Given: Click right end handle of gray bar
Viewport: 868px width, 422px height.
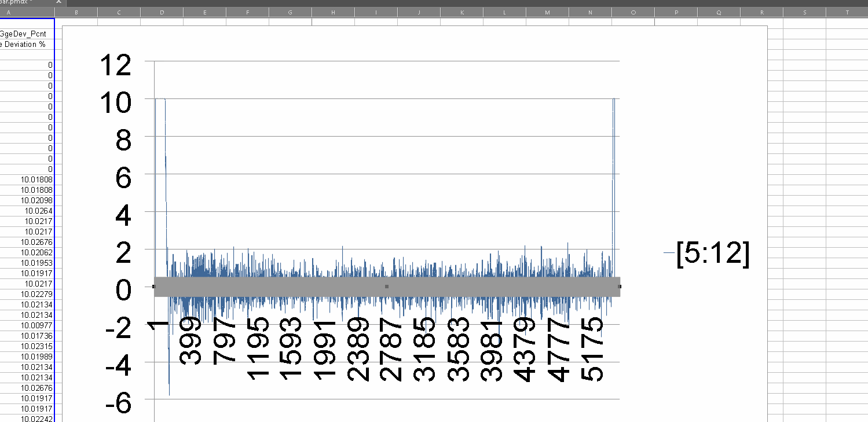Looking at the screenshot, I should point(620,287).
